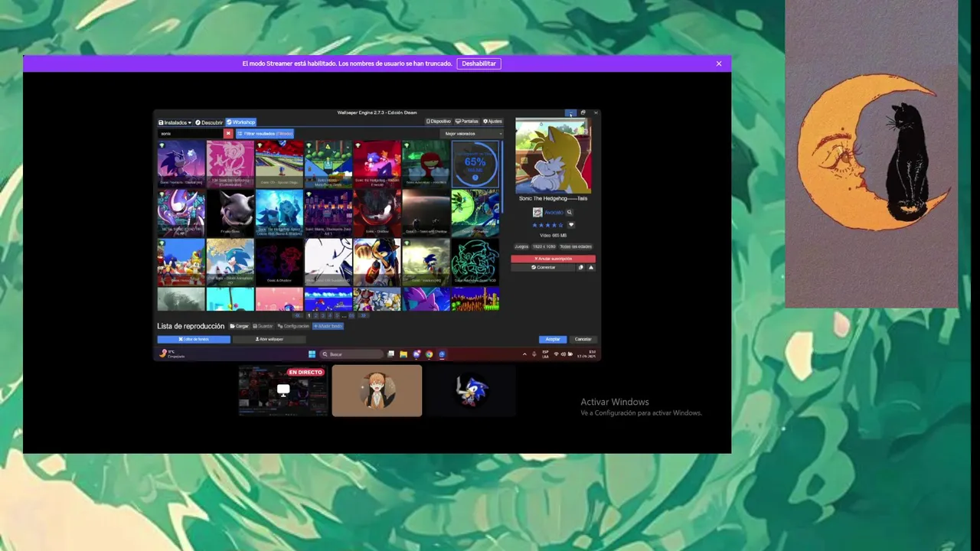Open the Editor de fondos
Viewport: 980px width, 551px height.
pos(194,339)
